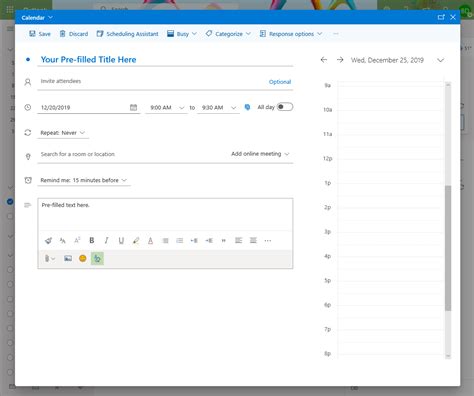Toggle underline formatting
This screenshot has height=396, width=474.
pyautogui.click(x=121, y=240)
